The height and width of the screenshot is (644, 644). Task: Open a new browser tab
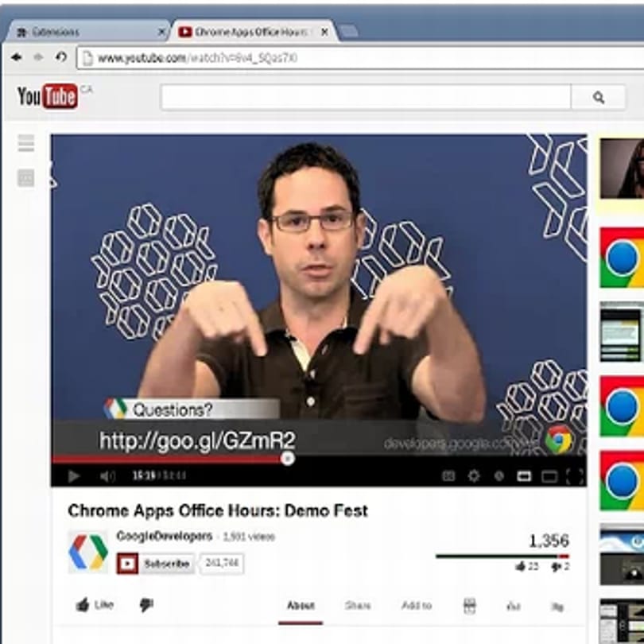tap(348, 32)
